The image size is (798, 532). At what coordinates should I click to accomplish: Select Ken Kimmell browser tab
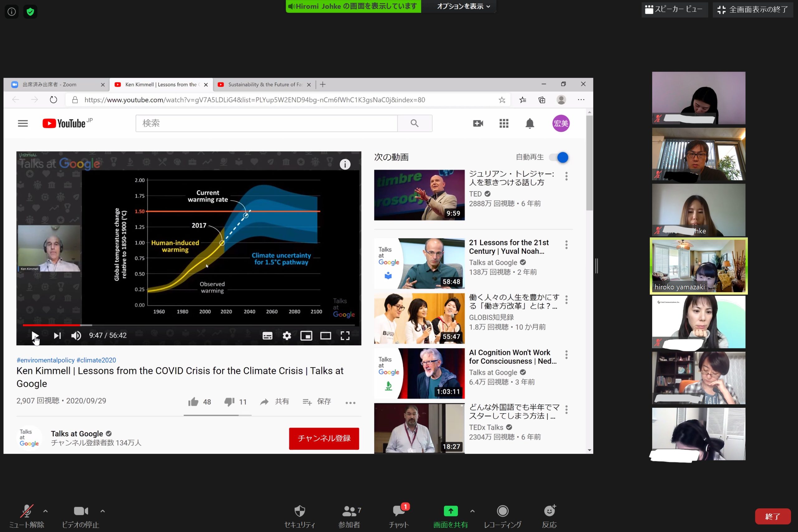tap(161, 84)
